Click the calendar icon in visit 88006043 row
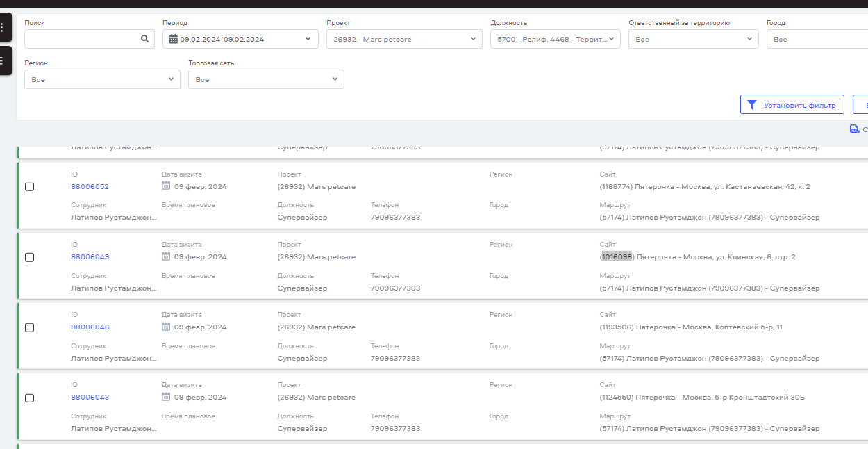Screen dimensions: 868x449 pos(166,397)
